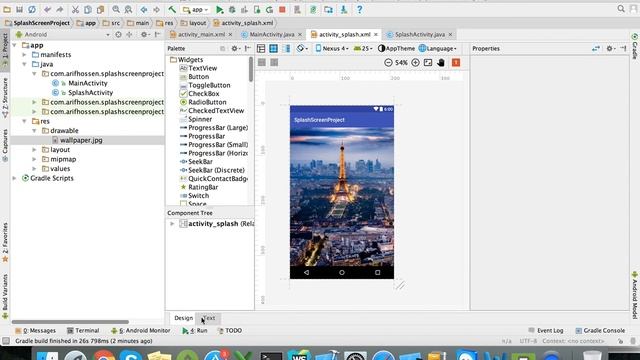The height and width of the screenshot is (360, 640).
Task: Open the Nexus 4 device dropdown
Action: pyautogui.click(x=332, y=49)
